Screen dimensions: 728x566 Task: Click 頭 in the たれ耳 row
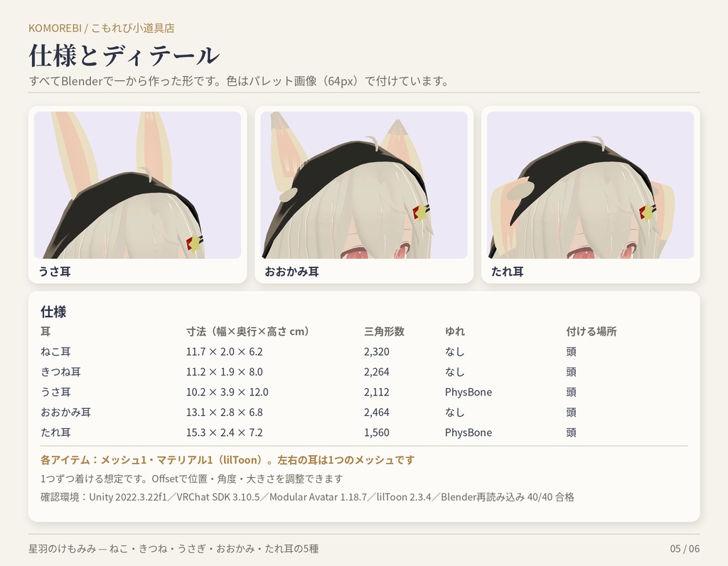(571, 432)
